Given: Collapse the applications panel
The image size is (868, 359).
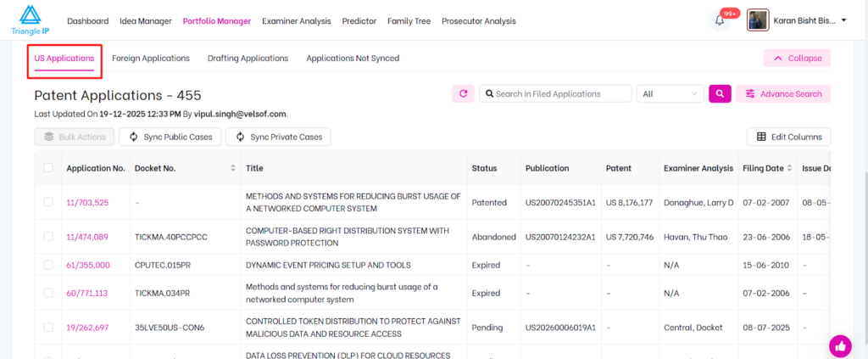Looking at the screenshot, I should 797,59.
